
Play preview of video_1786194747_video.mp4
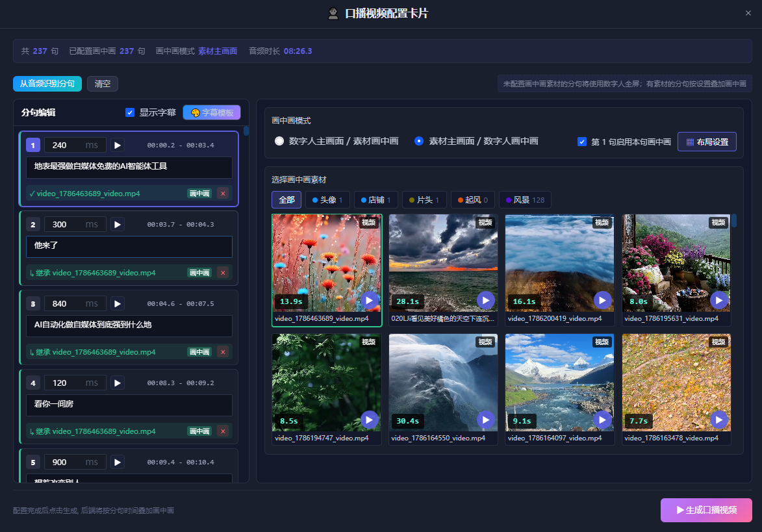(370, 420)
